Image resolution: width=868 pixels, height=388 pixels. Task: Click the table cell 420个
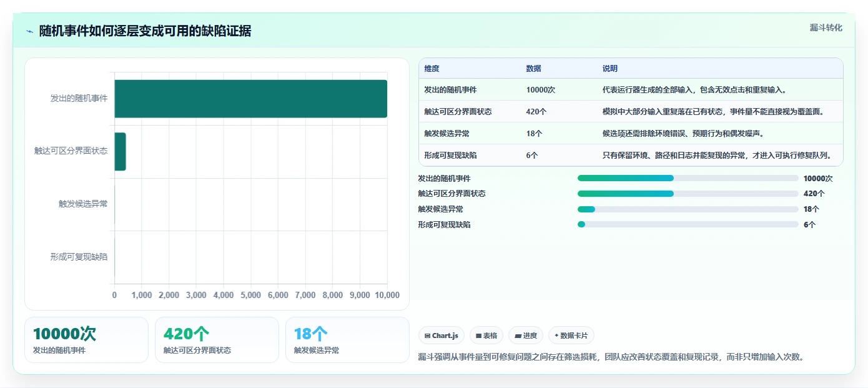(x=536, y=112)
